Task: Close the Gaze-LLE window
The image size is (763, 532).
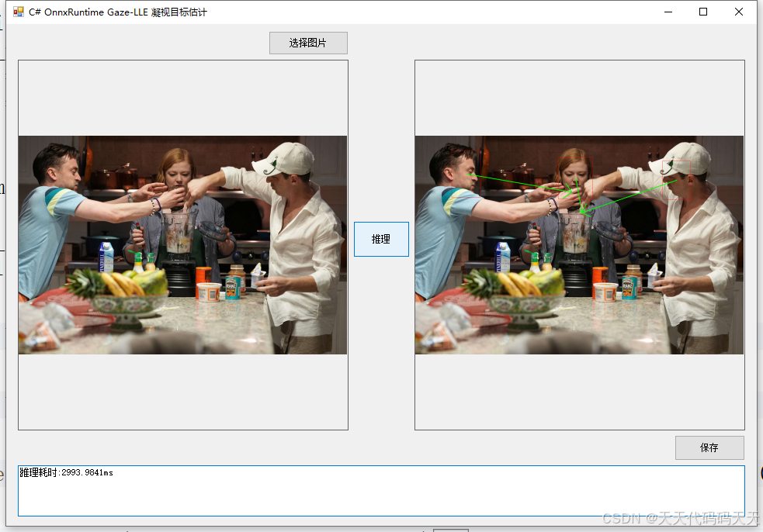Action: point(739,12)
